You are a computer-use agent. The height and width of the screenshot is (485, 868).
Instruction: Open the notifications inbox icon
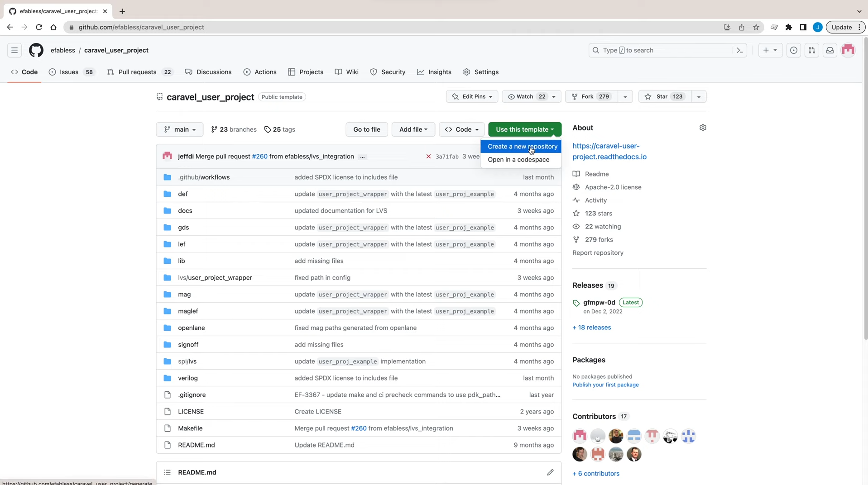[x=830, y=50]
